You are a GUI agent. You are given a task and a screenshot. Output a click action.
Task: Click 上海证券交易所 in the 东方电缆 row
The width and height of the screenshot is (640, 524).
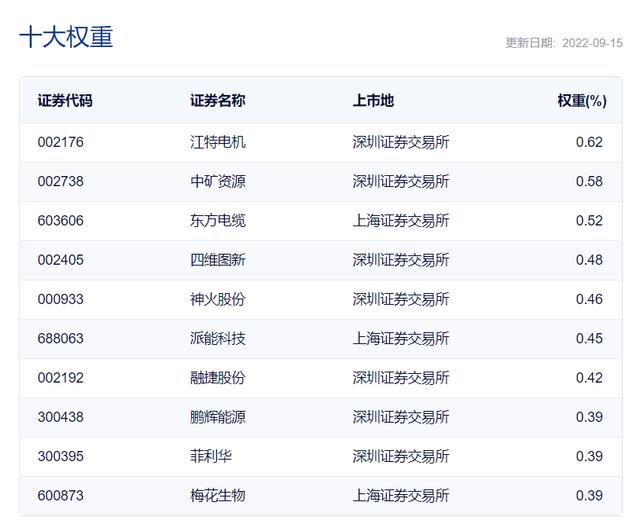(x=401, y=220)
